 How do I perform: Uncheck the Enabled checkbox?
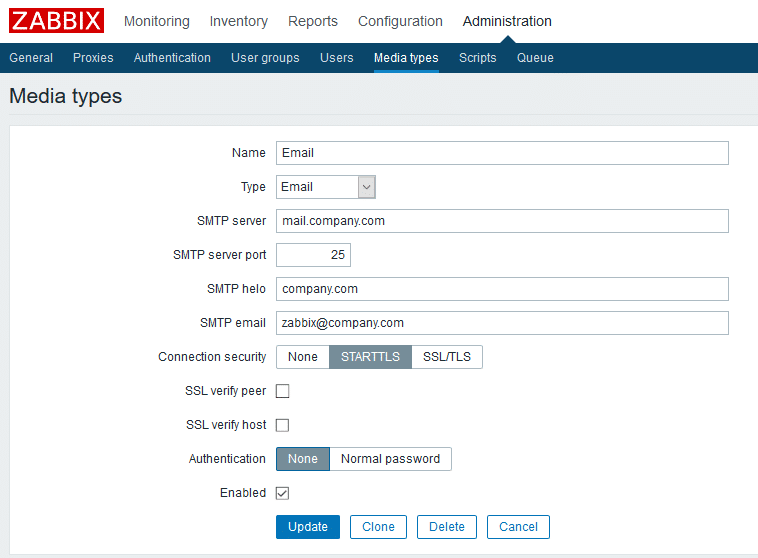pyautogui.click(x=283, y=493)
